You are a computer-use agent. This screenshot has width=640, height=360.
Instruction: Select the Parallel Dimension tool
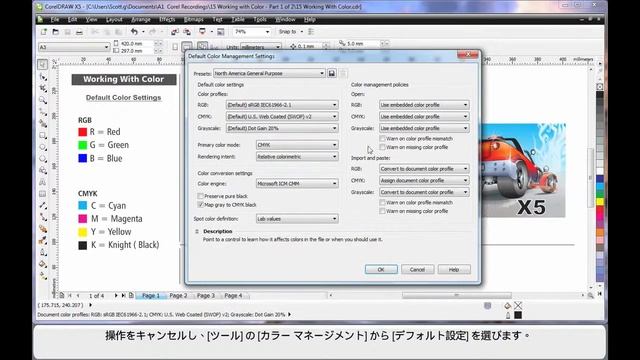[43, 206]
